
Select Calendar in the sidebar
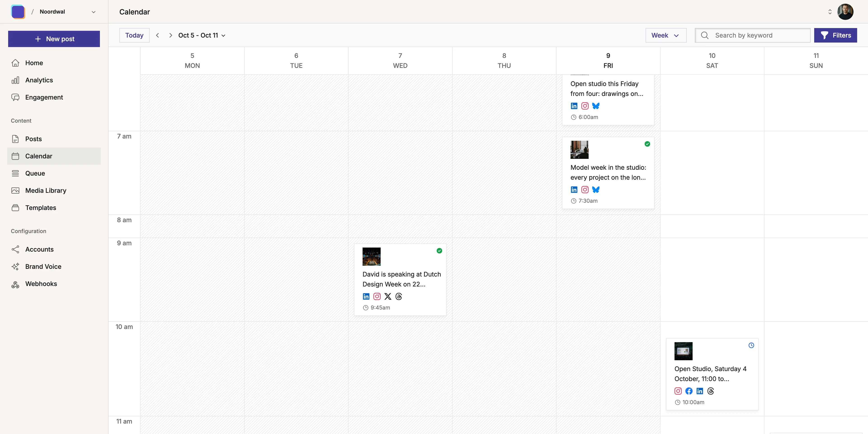click(54, 156)
